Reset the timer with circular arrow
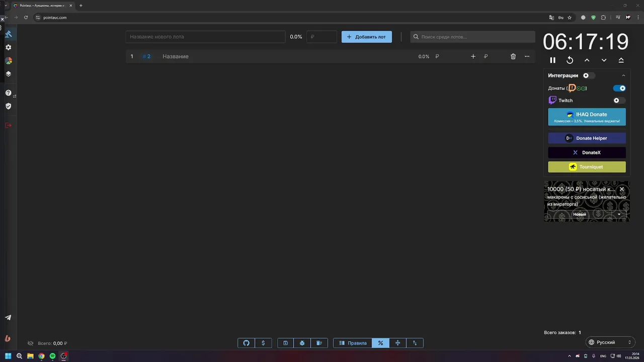Screen dimensions: 644x362 570,60
